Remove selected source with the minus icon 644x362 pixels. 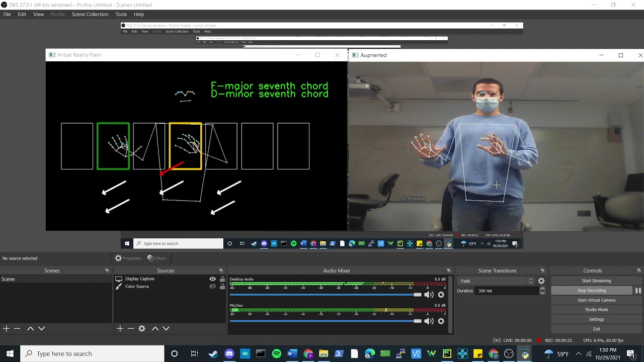(131, 328)
